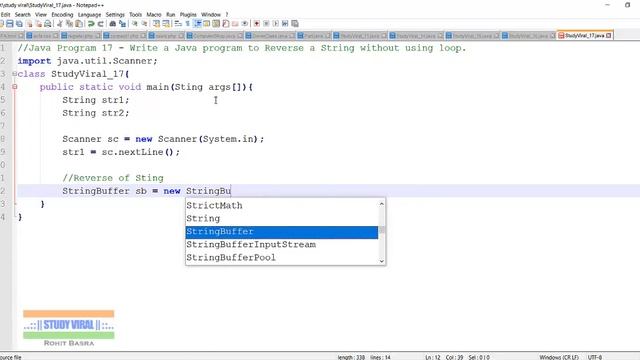This screenshot has width=640, height=360.
Task: Click Run Macro Multiple Times icon
Action: 285,24
